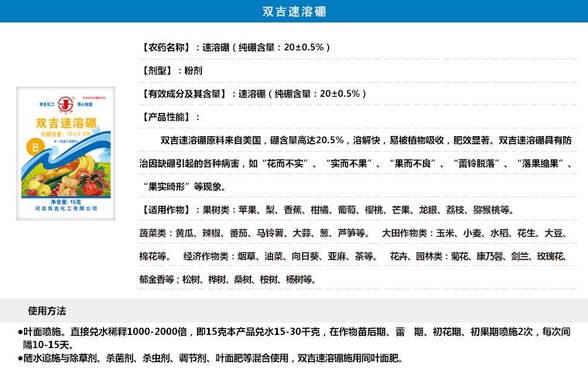The width and height of the screenshot is (588, 369).
Task: Click the 【剂型】：粉剂 line
Action: click(x=171, y=70)
